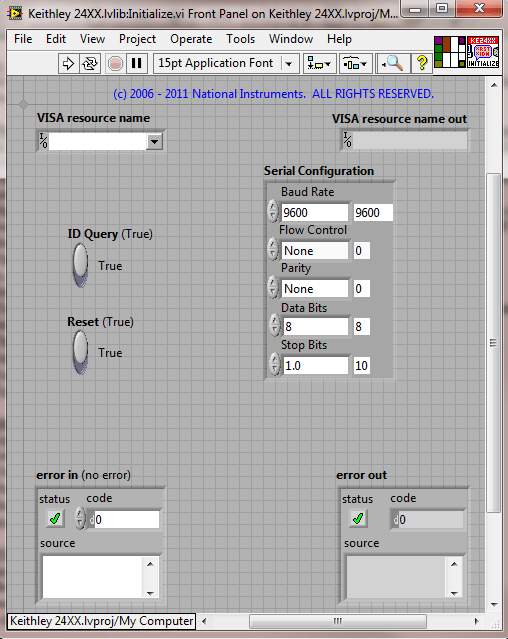Screen dimensions: 508x639
Task: Click the KE24XX Initialize VI icon
Action: click(483, 52)
